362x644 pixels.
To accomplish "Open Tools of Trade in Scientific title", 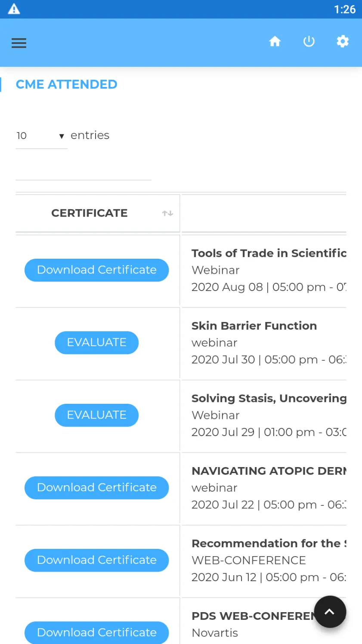I will 269,253.
